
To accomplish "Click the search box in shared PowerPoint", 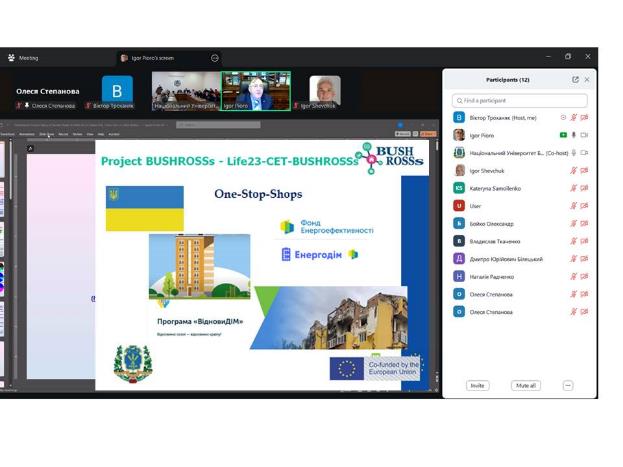I will (x=218, y=125).
